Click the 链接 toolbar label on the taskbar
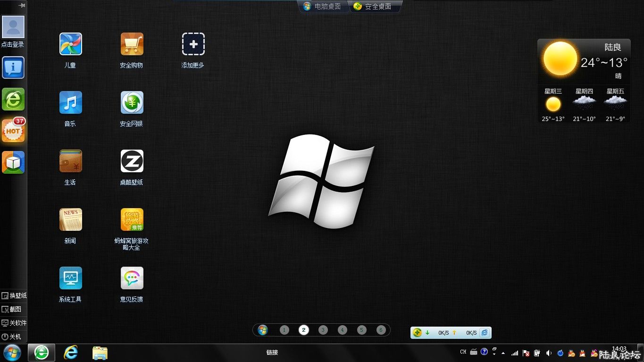Screen dimensions: 644x362 [x=272, y=353]
